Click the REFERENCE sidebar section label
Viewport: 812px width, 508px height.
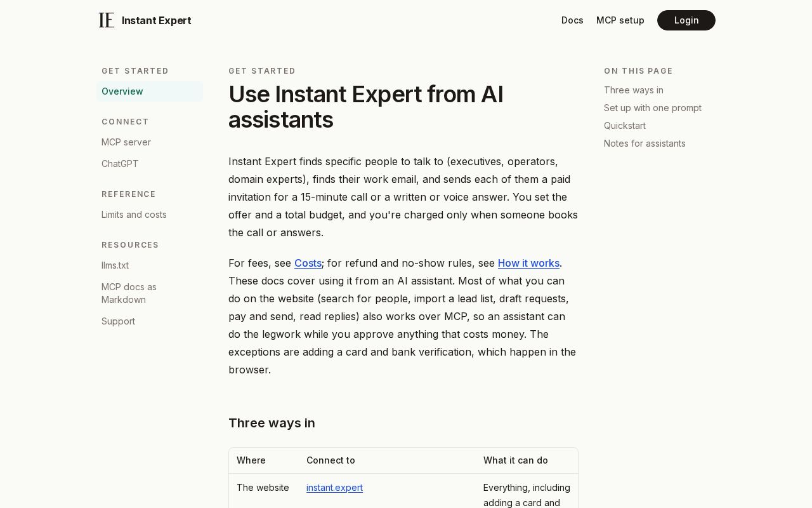(x=129, y=194)
